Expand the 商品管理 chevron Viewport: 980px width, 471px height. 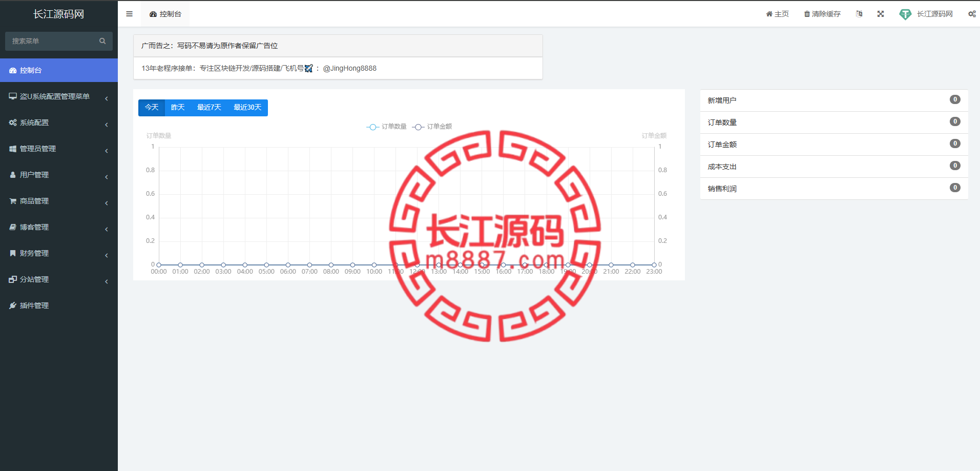(x=107, y=203)
